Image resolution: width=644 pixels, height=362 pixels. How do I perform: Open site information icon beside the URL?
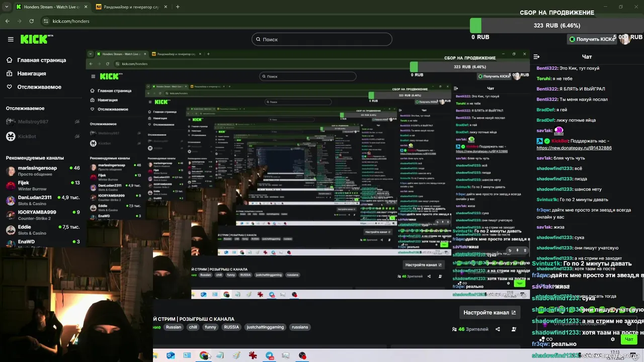(x=46, y=21)
